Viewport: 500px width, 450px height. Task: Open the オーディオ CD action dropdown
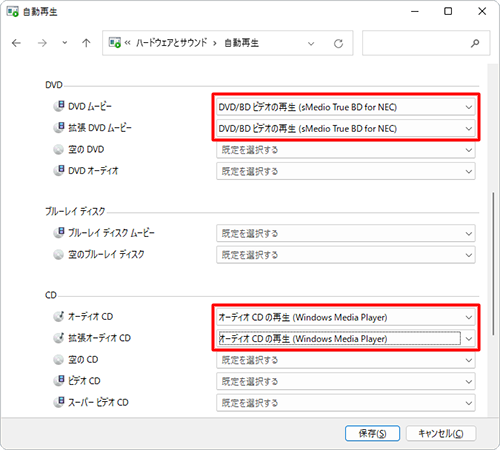coord(346,317)
